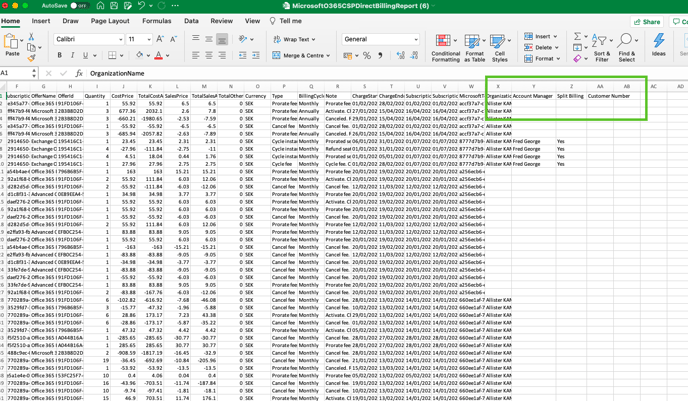Click the Save disk icon

114,6
